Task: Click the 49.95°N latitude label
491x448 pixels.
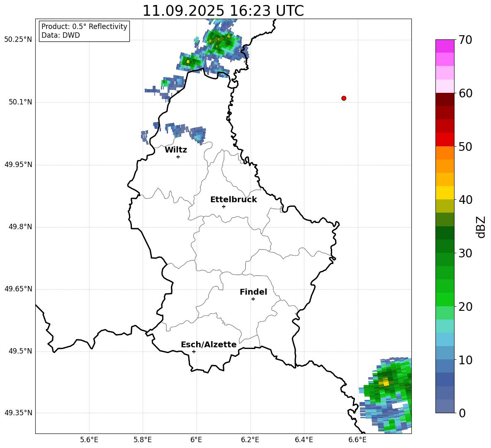Action: 18,165
